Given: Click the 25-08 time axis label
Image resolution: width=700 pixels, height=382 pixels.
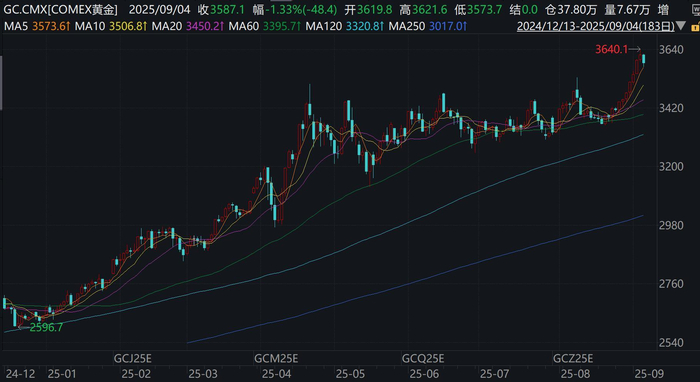Looking at the screenshot, I should coord(575,373).
